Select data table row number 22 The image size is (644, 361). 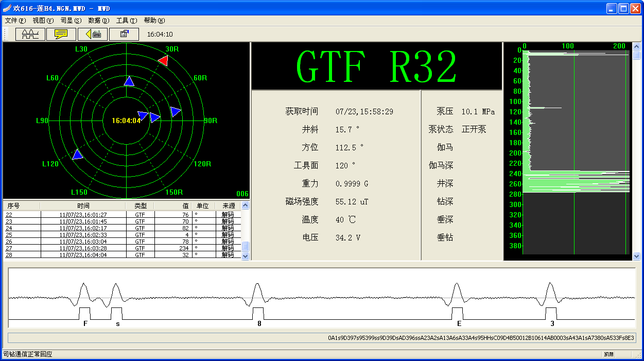[122, 214]
